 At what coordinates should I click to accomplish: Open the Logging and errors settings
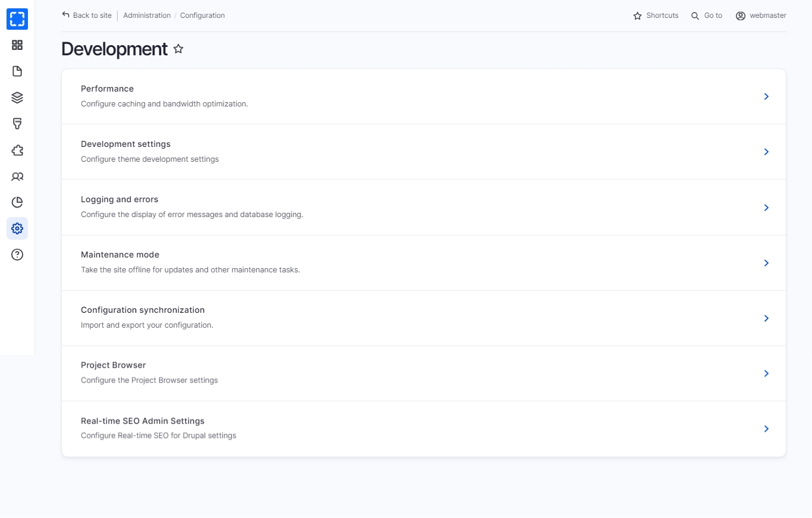point(119,199)
